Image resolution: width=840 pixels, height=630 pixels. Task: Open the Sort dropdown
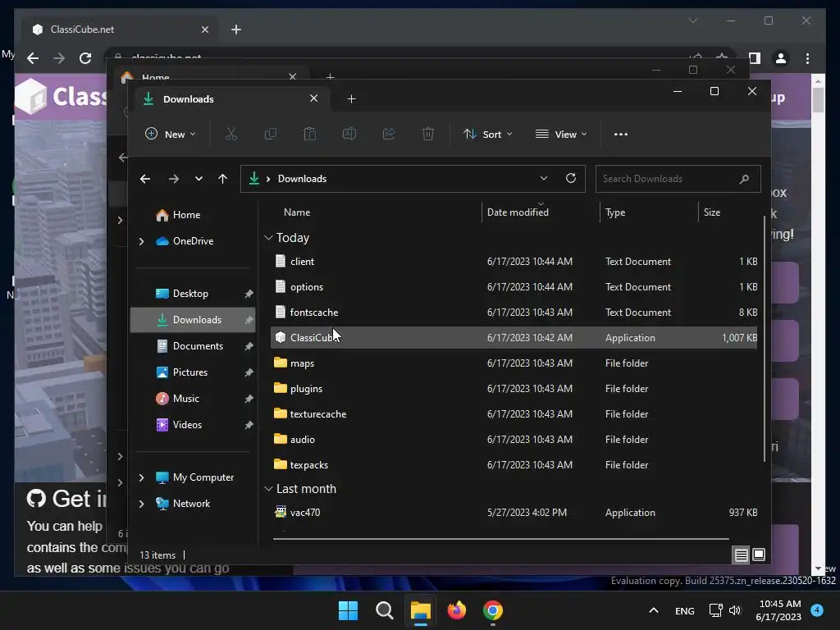(488, 134)
